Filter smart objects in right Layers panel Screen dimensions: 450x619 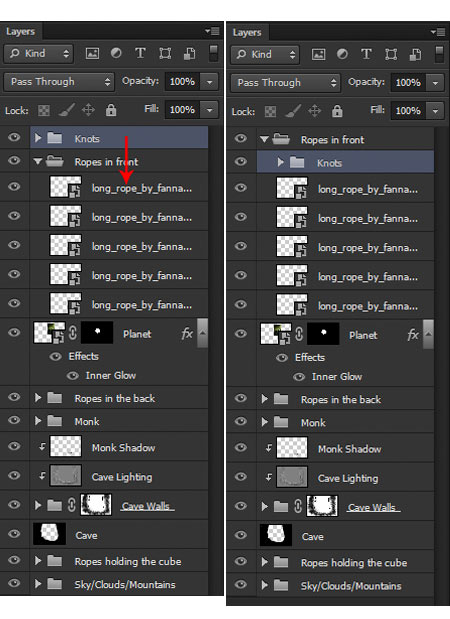pos(416,54)
